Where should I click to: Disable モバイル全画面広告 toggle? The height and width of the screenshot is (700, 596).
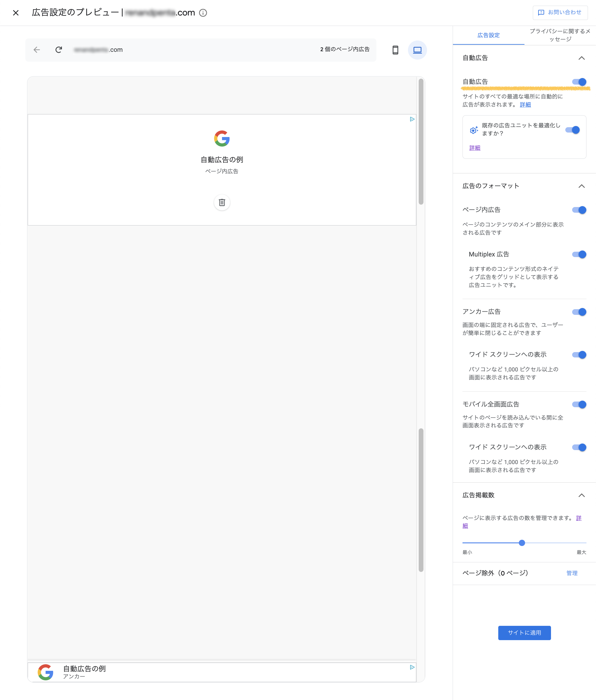tap(579, 405)
